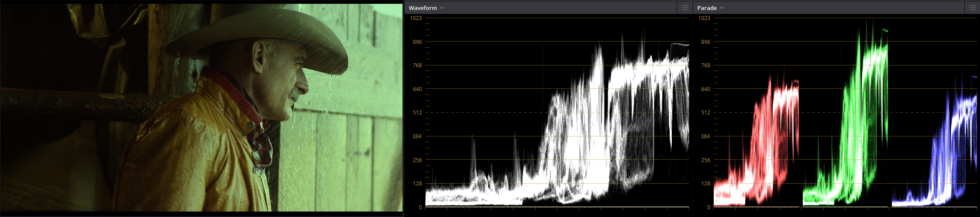Open the Parade scope settings icon
This screenshot has width=980, height=217.
click(972, 8)
